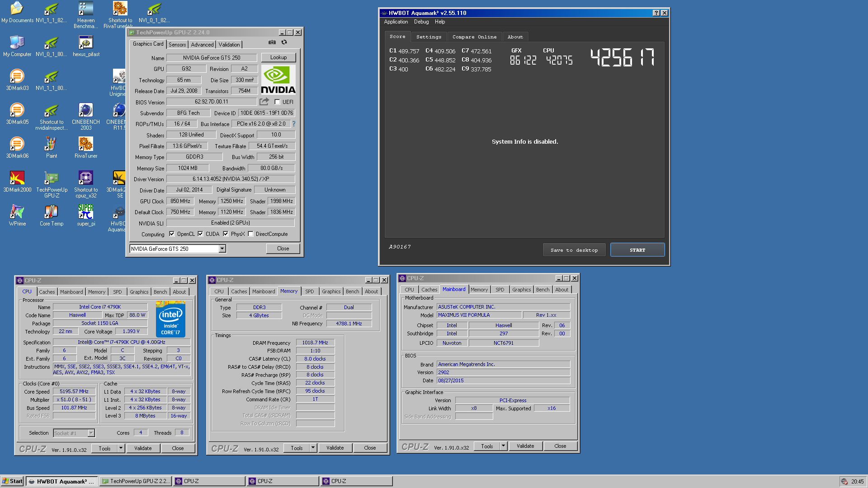868x488 pixels.
Task: Select the 3DMark06 desktop shortcut
Action: (17, 148)
